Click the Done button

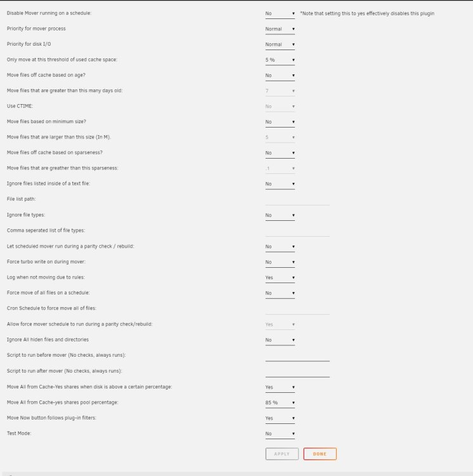320,454
